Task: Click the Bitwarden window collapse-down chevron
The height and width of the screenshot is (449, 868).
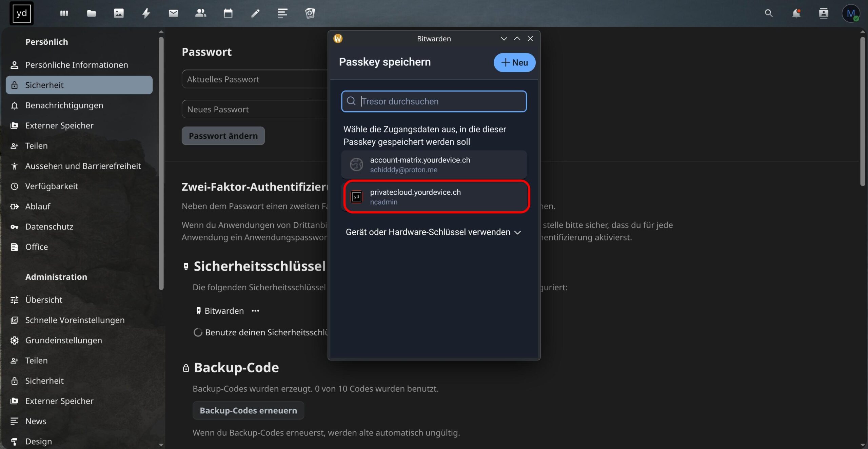Action: (504, 39)
